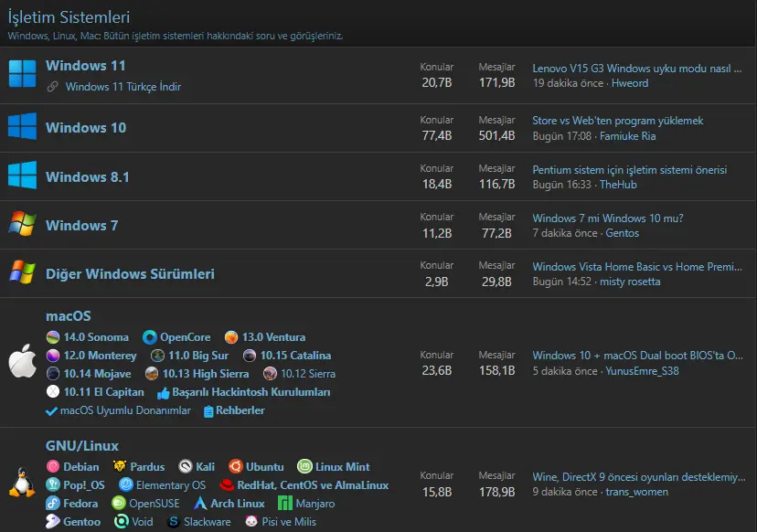Open Windows 10 + macOS Dual boot thread
This screenshot has height=532, width=757.
pos(638,356)
